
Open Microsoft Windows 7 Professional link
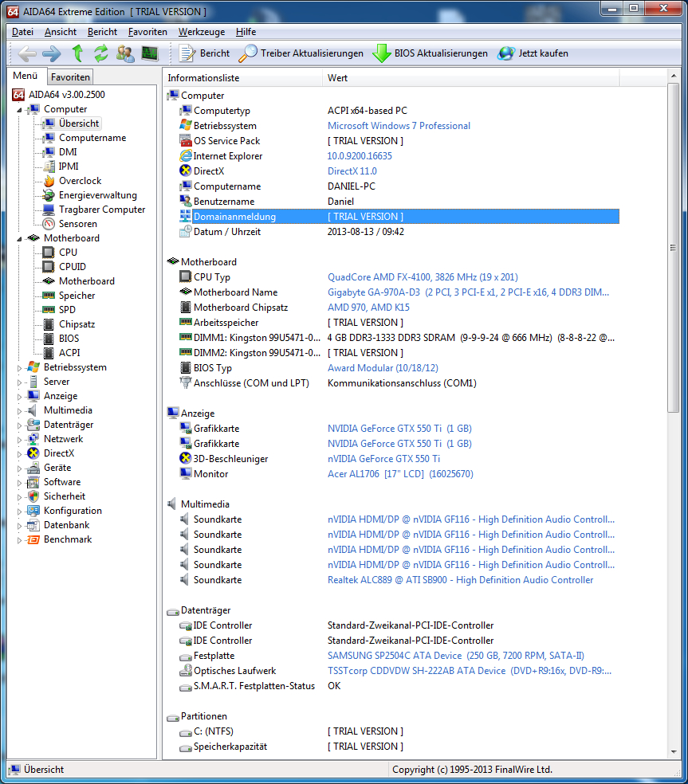pyautogui.click(x=399, y=126)
